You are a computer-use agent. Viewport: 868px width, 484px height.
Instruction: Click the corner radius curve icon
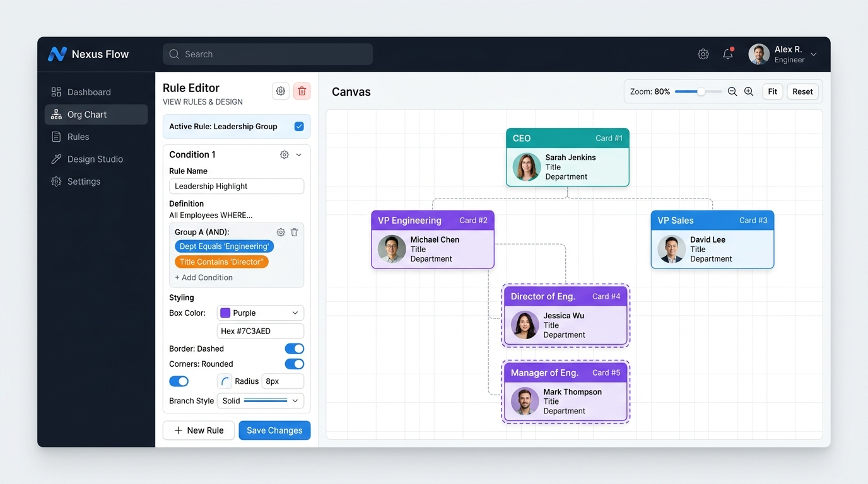coord(225,381)
